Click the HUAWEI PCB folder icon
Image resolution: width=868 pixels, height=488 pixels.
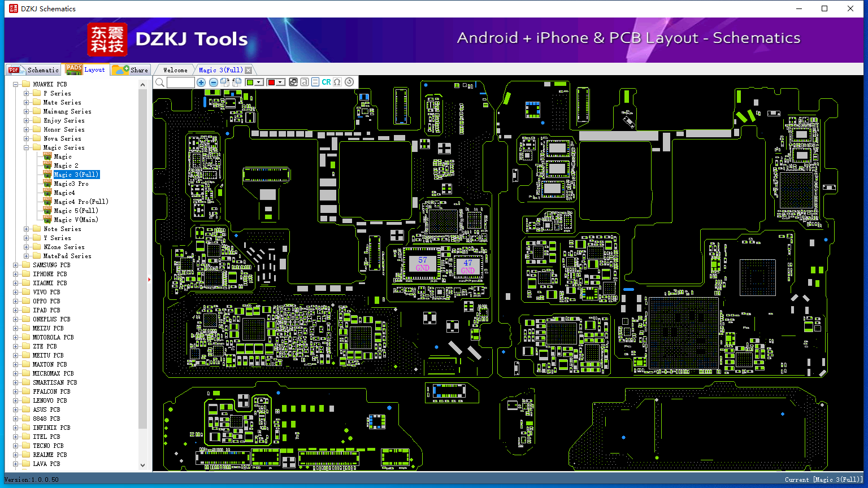point(26,84)
